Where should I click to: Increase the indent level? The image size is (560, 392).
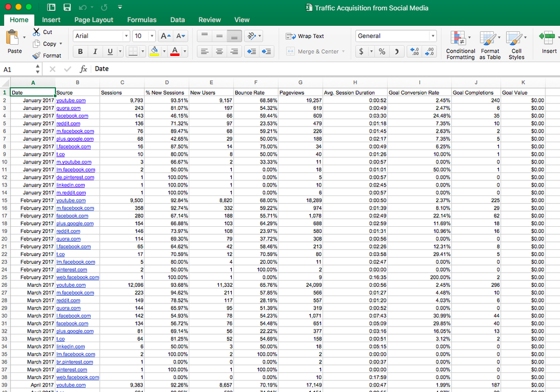point(266,52)
